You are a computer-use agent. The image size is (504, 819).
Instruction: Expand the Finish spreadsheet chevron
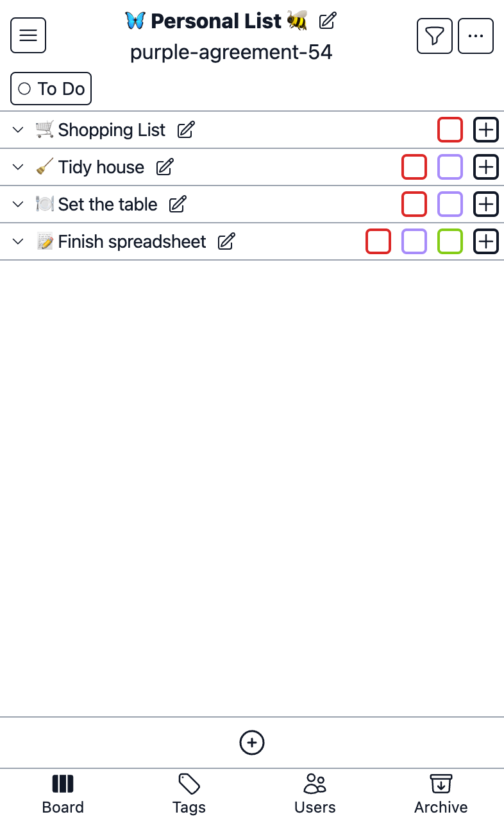(x=19, y=242)
